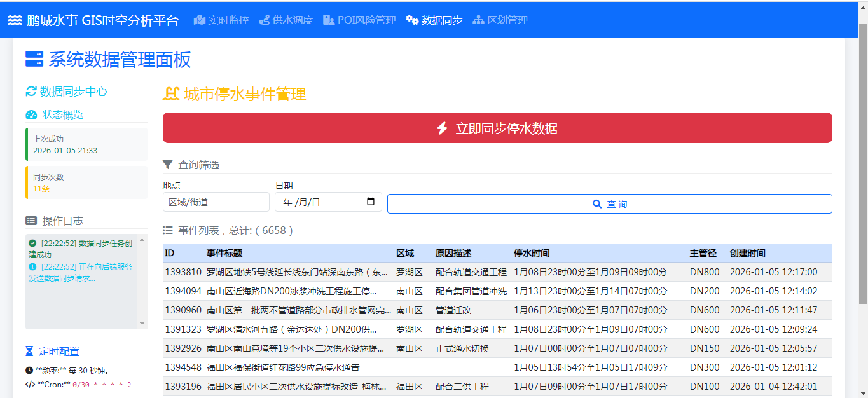Click the faucet icon before 城市停水事件管理
The height and width of the screenshot is (398, 868).
click(x=170, y=93)
